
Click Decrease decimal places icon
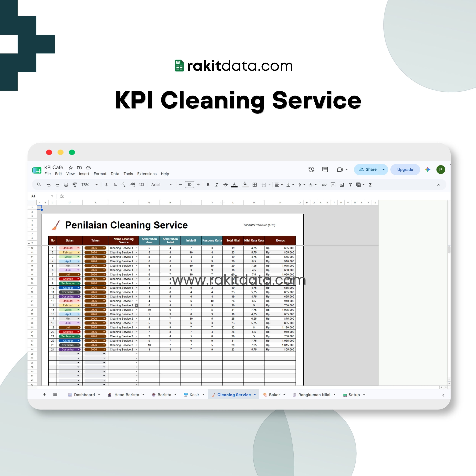(x=124, y=184)
